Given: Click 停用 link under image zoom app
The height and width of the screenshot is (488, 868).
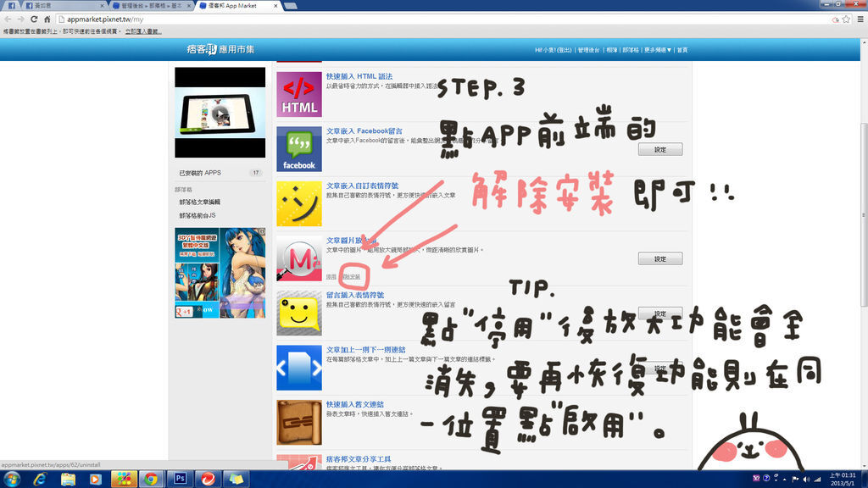Looking at the screenshot, I should pyautogui.click(x=331, y=277).
